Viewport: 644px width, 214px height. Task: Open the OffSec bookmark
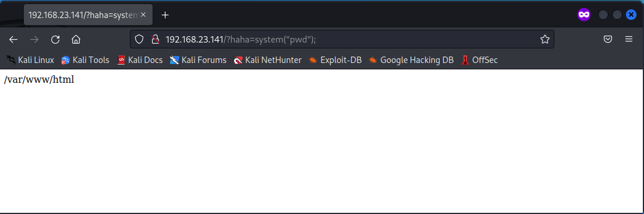(479, 60)
